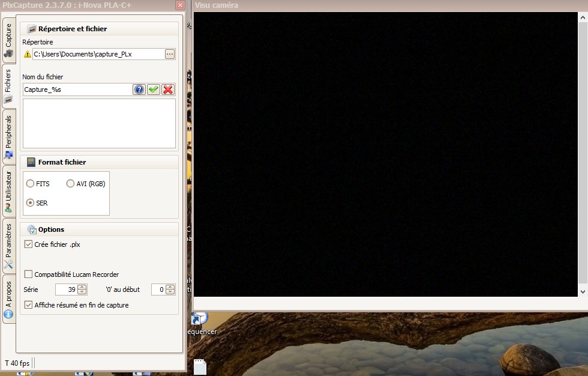Click the Visu caméra window title bar
This screenshot has width=588, height=376.
pos(390,5)
